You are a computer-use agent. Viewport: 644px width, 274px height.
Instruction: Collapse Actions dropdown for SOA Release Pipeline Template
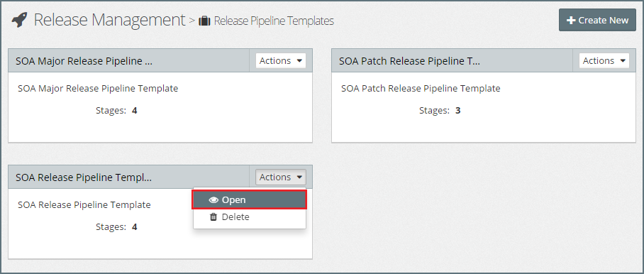(x=281, y=177)
